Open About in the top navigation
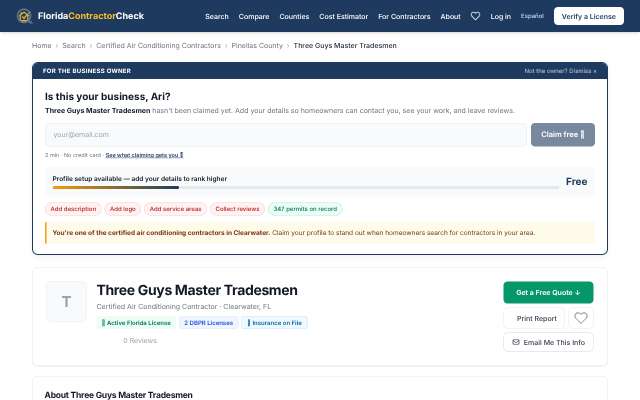 (450, 16)
